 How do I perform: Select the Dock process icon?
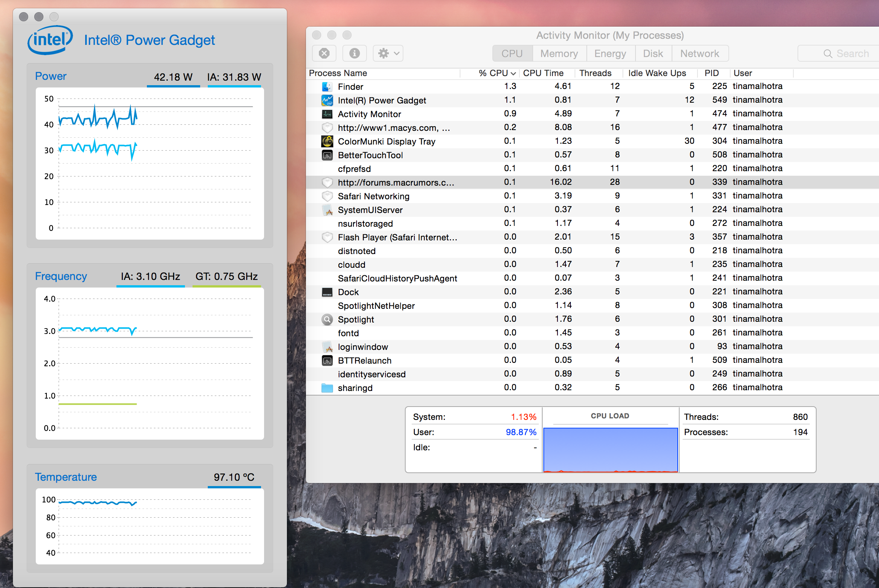tap(327, 292)
